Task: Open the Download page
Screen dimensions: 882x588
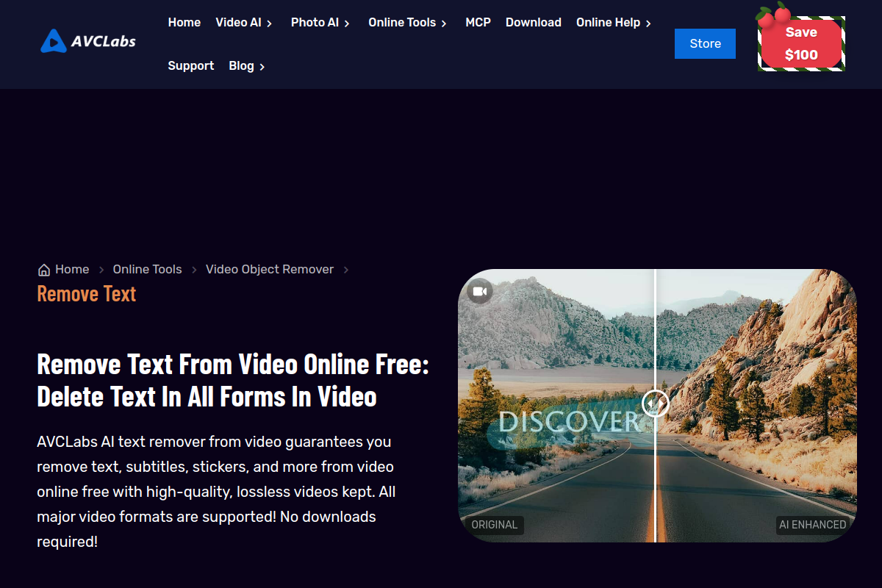Action: click(534, 23)
